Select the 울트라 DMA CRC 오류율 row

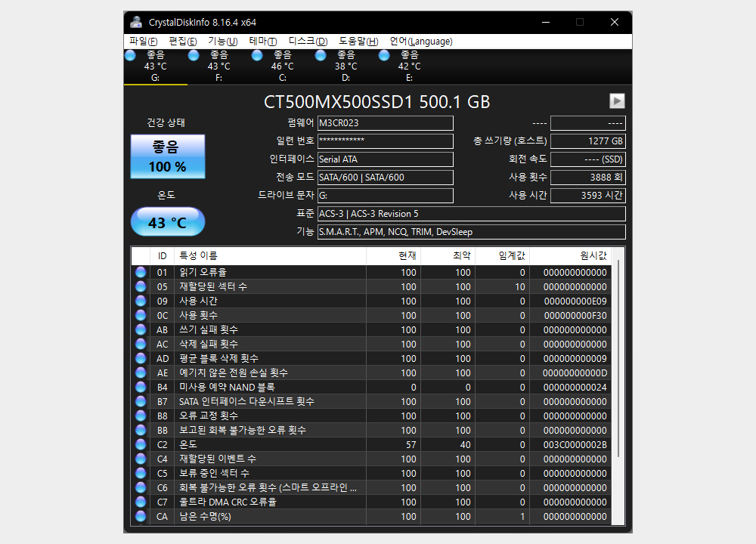(x=371, y=502)
